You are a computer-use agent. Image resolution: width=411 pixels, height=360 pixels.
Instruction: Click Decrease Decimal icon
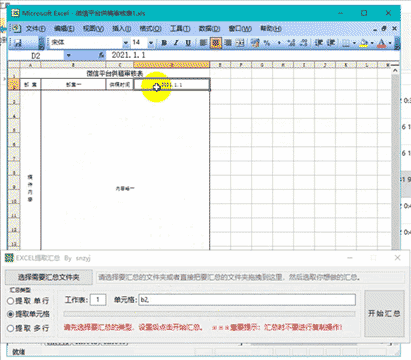303,43
